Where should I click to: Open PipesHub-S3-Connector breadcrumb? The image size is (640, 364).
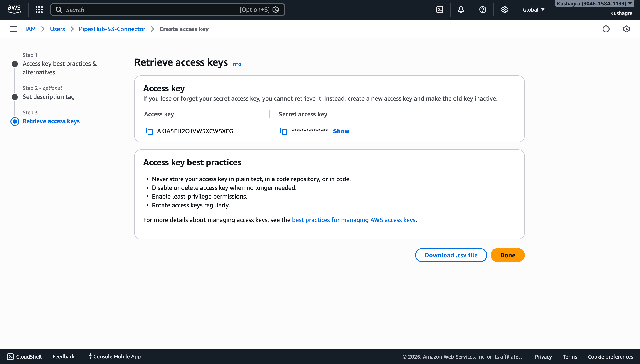pos(112,29)
